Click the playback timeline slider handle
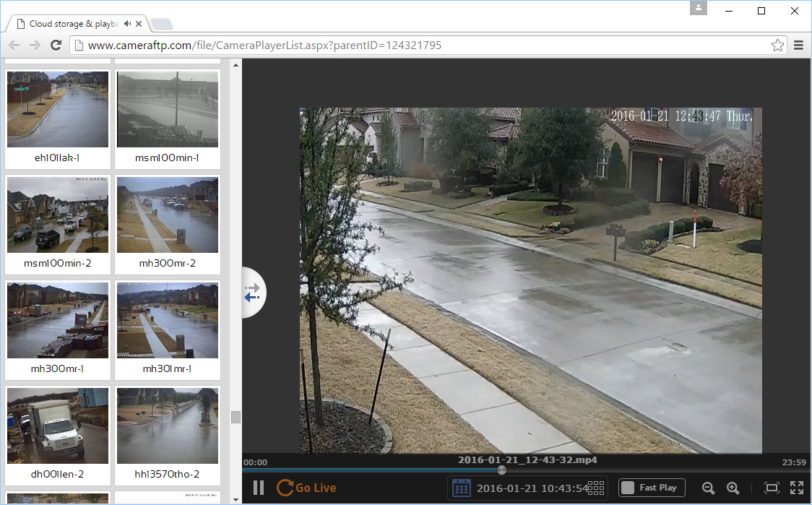Screen dimensions: 812x505 (x=502, y=470)
